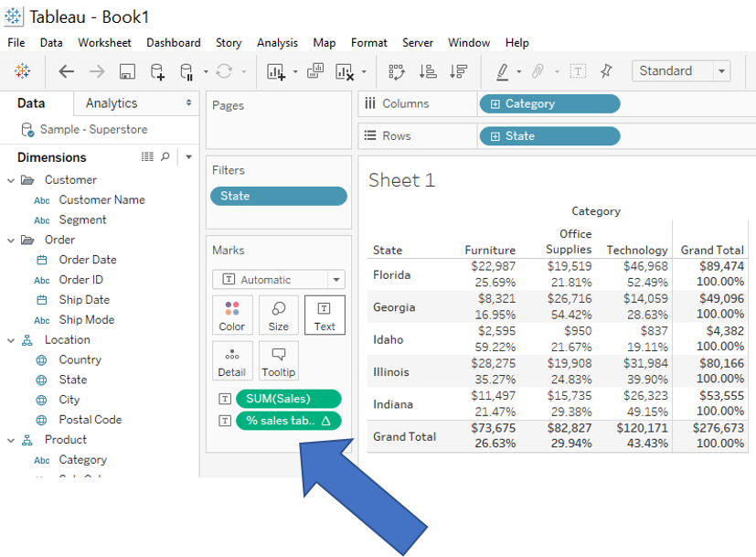Image resolution: width=756 pixels, height=557 pixels.
Task: Click the Redo forward arrow
Action: pos(96,71)
